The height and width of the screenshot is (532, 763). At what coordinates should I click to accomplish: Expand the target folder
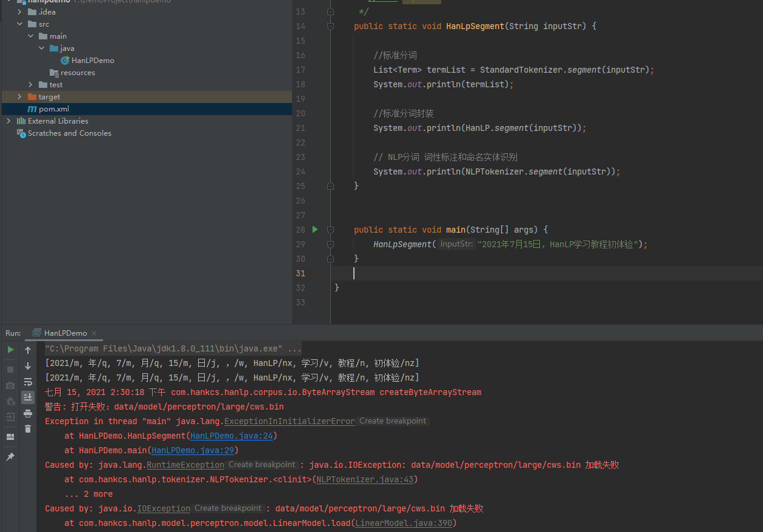coord(19,97)
